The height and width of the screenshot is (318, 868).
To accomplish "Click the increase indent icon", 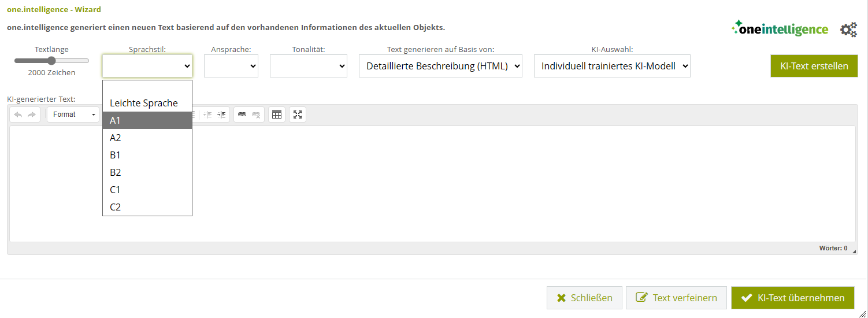I will click(x=221, y=114).
